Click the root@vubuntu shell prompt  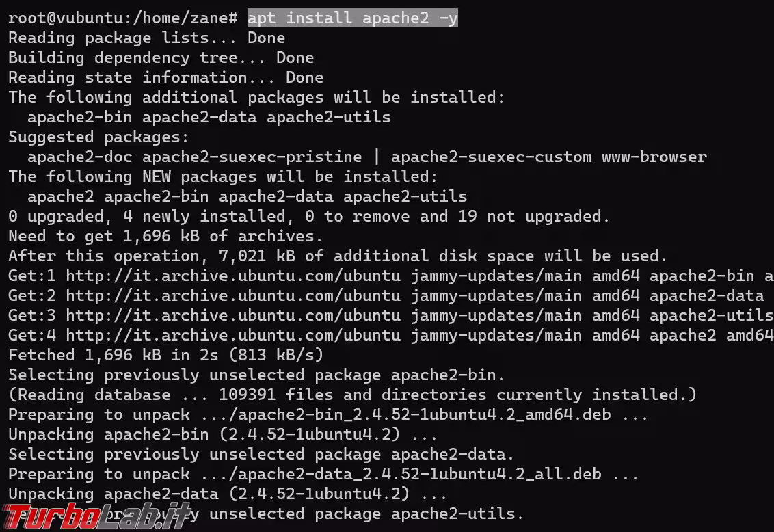pyautogui.click(x=122, y=18)
